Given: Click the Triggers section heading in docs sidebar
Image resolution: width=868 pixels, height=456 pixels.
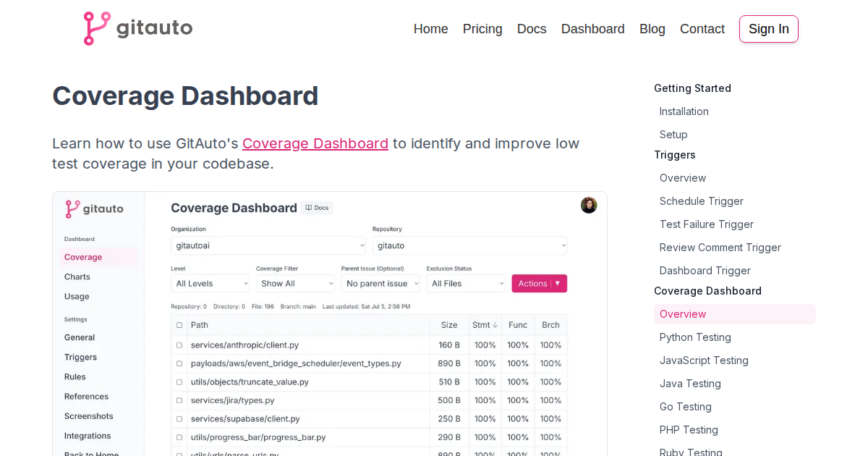Looking at the screenshot, I should pos(675,155).
